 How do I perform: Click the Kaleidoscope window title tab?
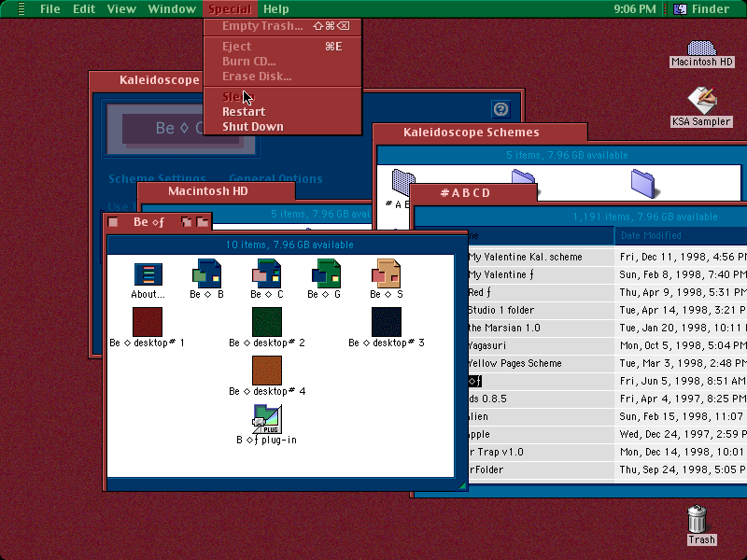[147, 80]
